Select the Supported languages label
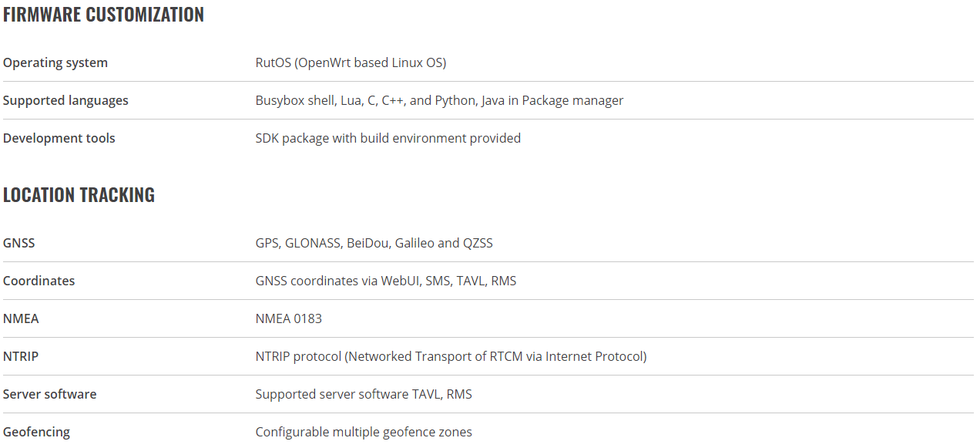980x448 pixels. click(x=65, y=100)
